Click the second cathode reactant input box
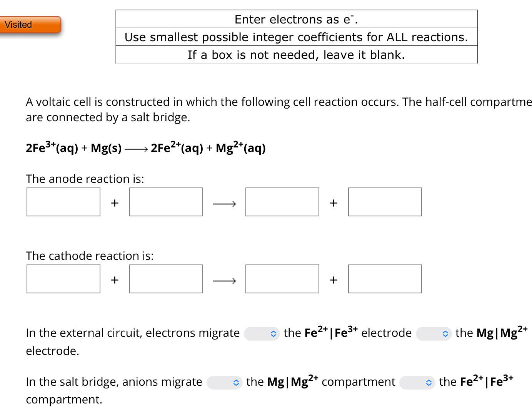Screen dimensions: 532x420 coord(166,279)
